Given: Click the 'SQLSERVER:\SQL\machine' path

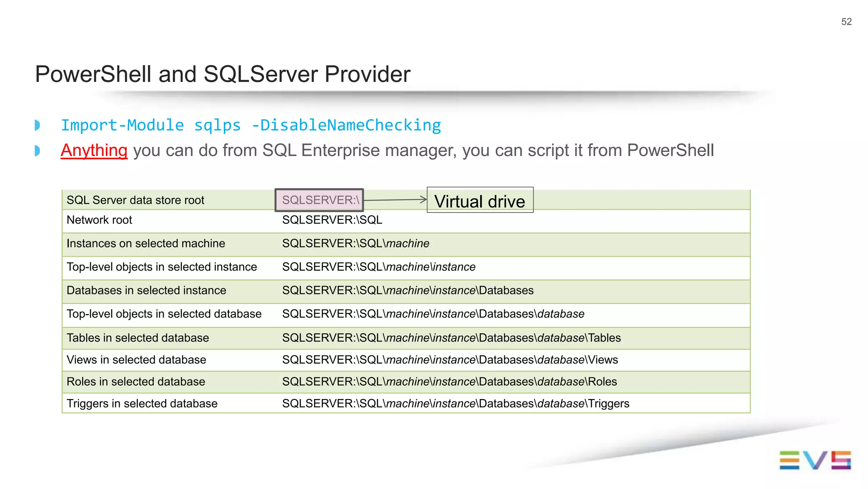Looking at the screenshot, I should click(x=356, y=243).
